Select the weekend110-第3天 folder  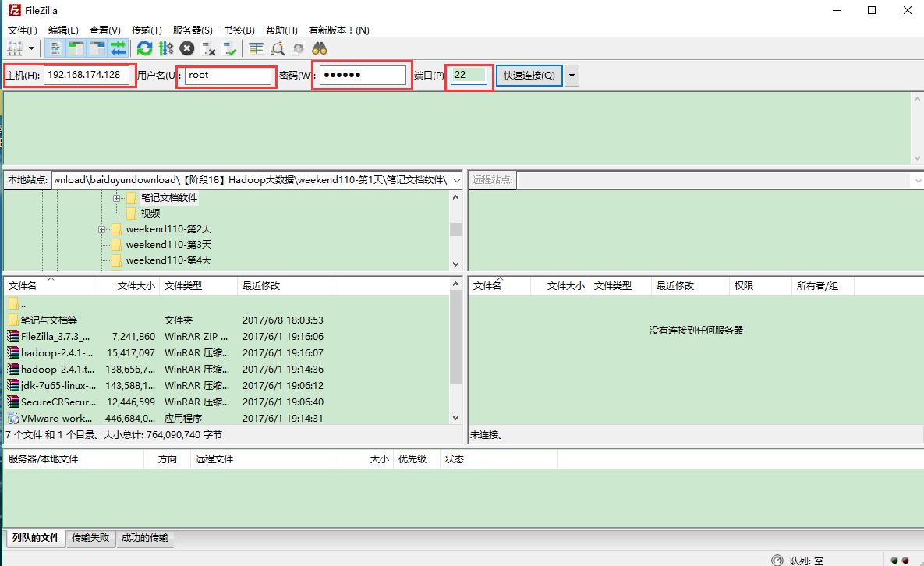pyautogui.click(x=168, y=245)
